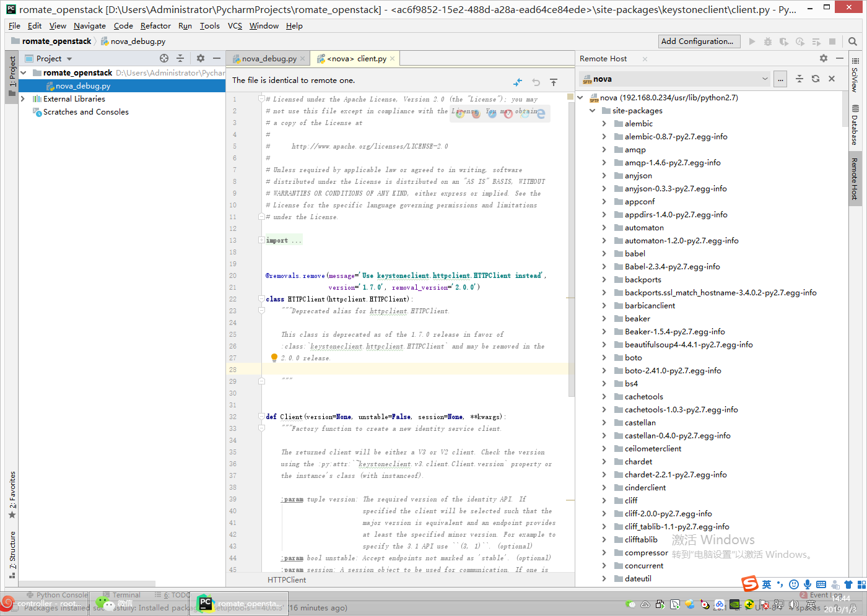The width and height of the screenshot is (867, 616).
Task: Expand the alembic folder
Action: (604, 124)
